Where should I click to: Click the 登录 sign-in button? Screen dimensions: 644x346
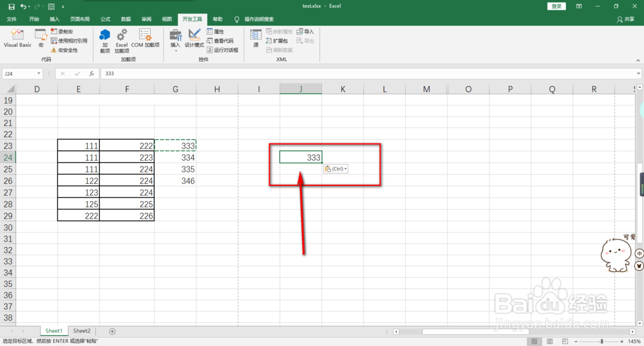click(556, 6)
